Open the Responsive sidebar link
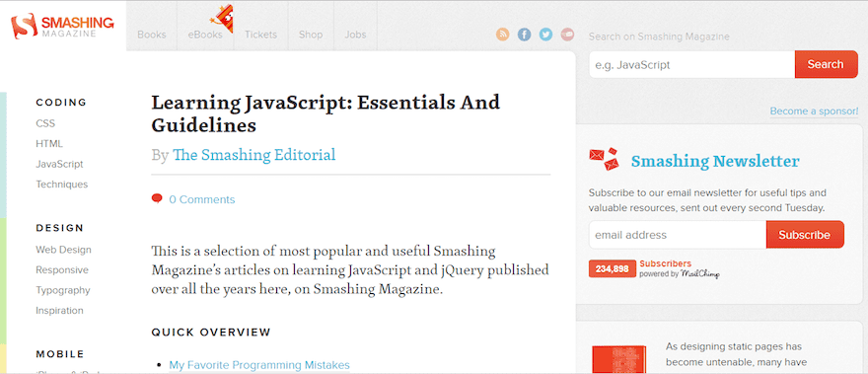 62,269
